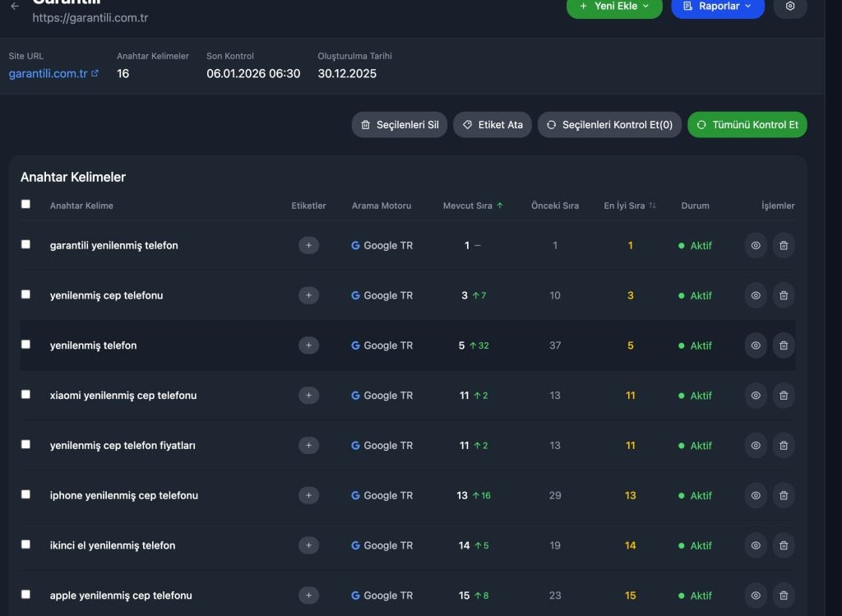View details of 'yenilenmiş telefon' via eye icon
The image size is (842, 616).
(x=756, y=345)
